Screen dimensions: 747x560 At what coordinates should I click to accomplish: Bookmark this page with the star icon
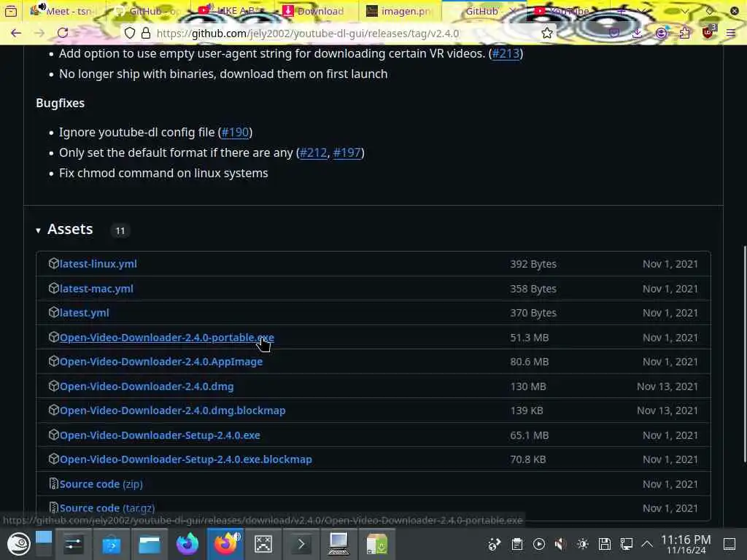547,33
